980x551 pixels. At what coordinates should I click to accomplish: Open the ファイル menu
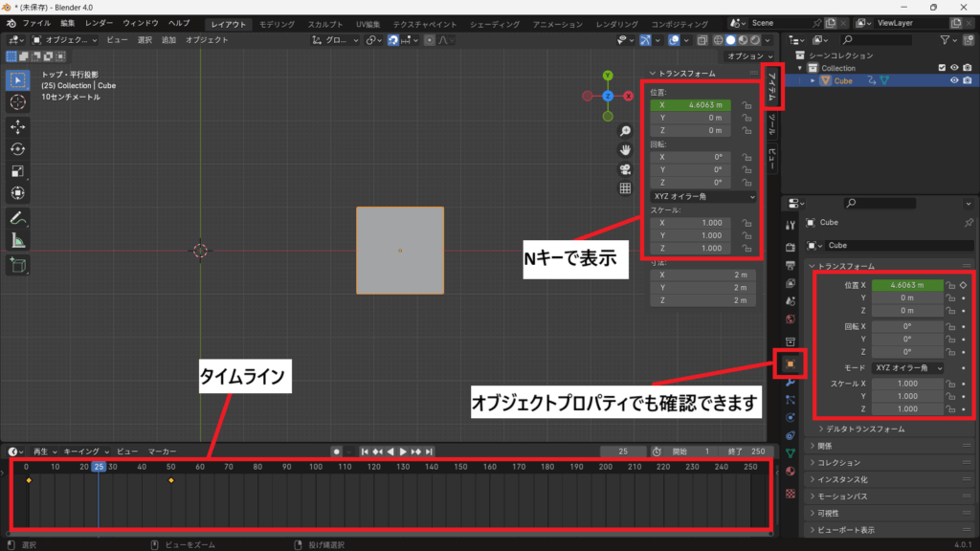click(36, 23)
